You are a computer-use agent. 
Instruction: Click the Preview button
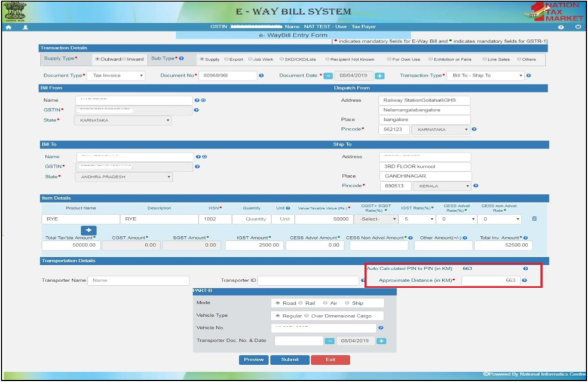[253, 360]
